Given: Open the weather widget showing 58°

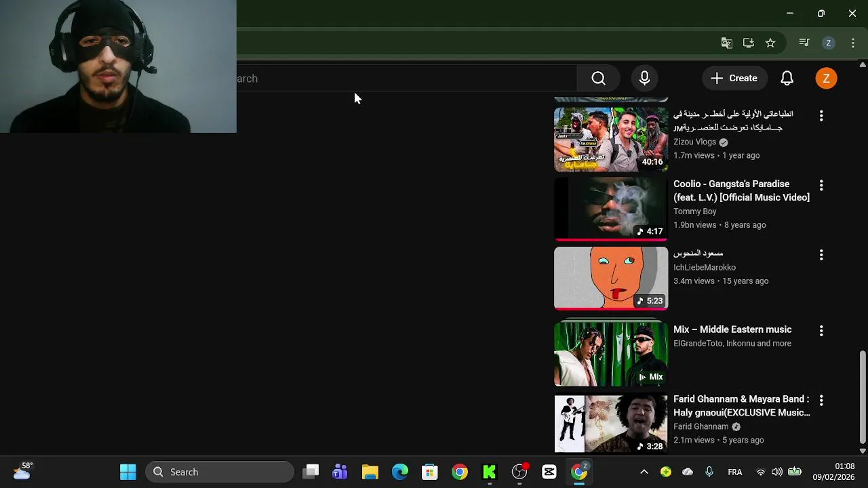Looking at the screenshot, I should pyautogui.click(x=22, y=471).
